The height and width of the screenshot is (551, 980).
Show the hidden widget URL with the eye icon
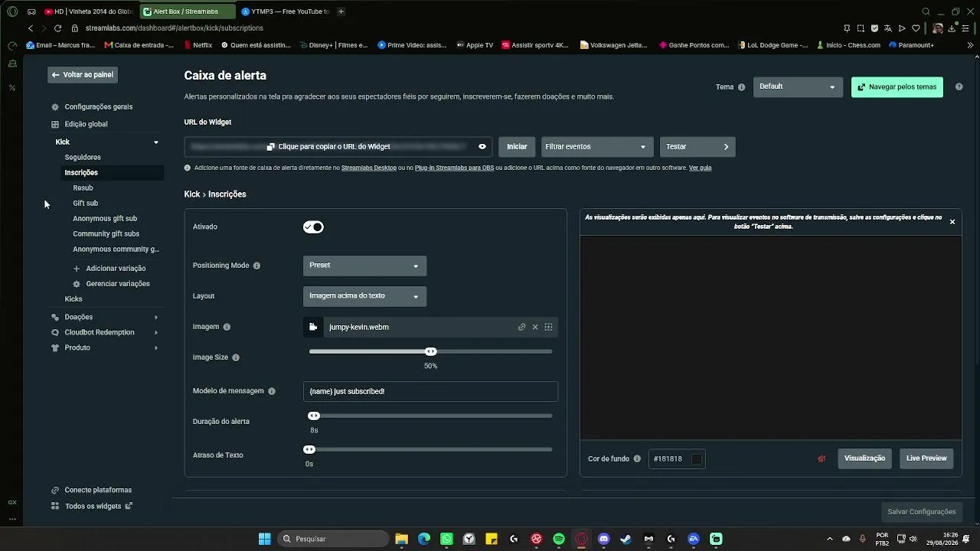(x=482, y=147)
